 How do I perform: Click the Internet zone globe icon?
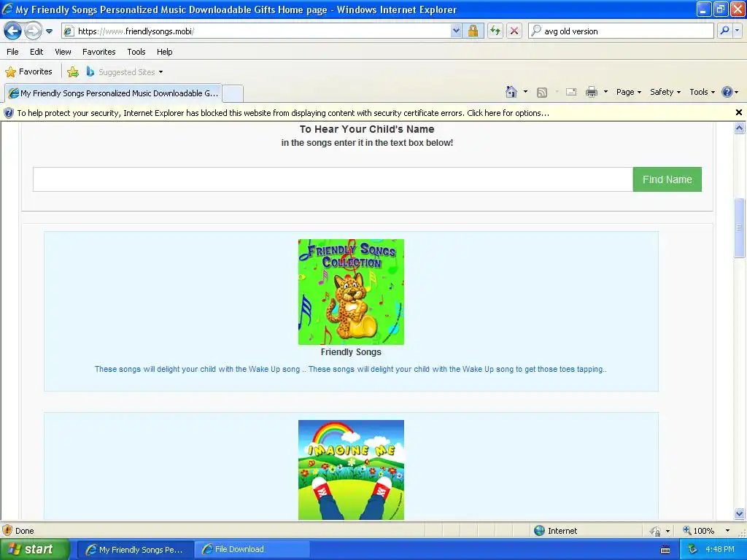pyautogui.click(x=539, y=531)
